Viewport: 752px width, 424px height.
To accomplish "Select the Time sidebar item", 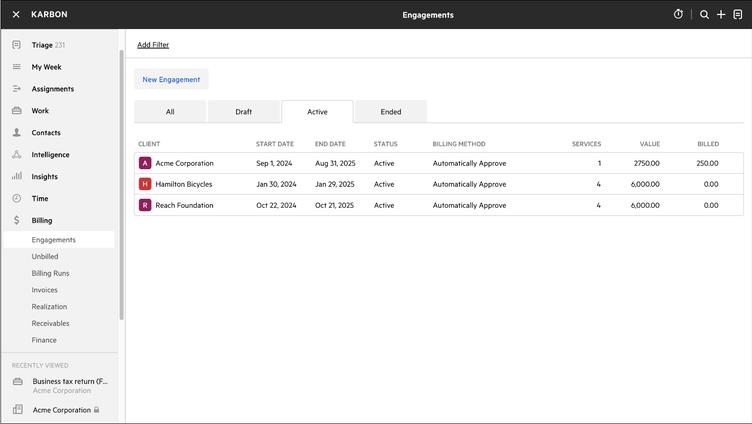I will tap(40, 199).
